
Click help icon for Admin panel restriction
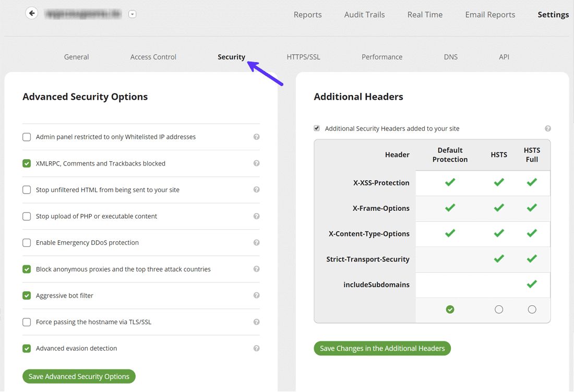tap(256, 137)
